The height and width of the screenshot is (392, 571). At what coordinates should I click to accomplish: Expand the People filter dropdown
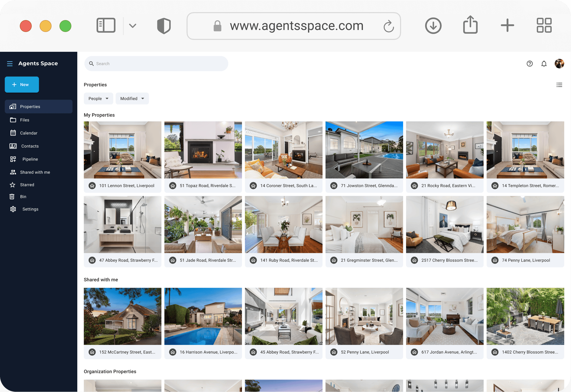[x=98, y=99]
